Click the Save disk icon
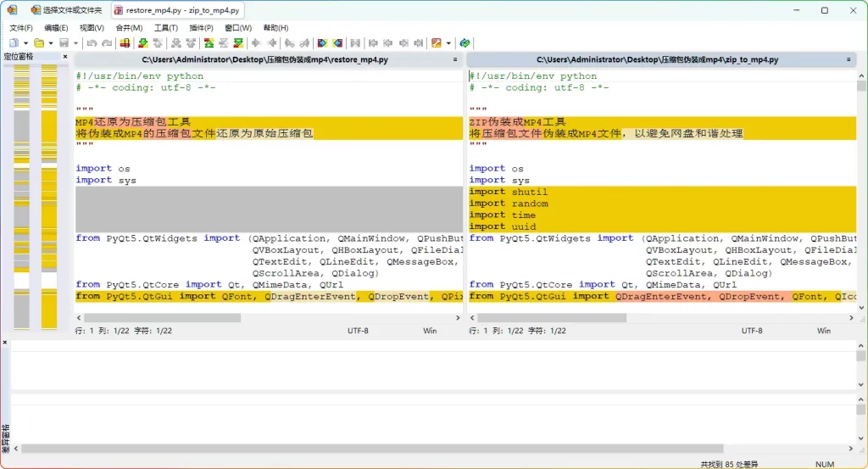This screenshot has height=469, width=868. coord(64,43)
